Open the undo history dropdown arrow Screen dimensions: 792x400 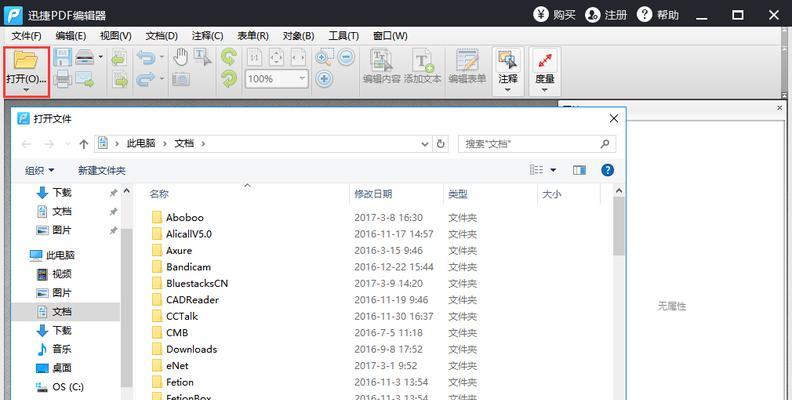(162, 57)
